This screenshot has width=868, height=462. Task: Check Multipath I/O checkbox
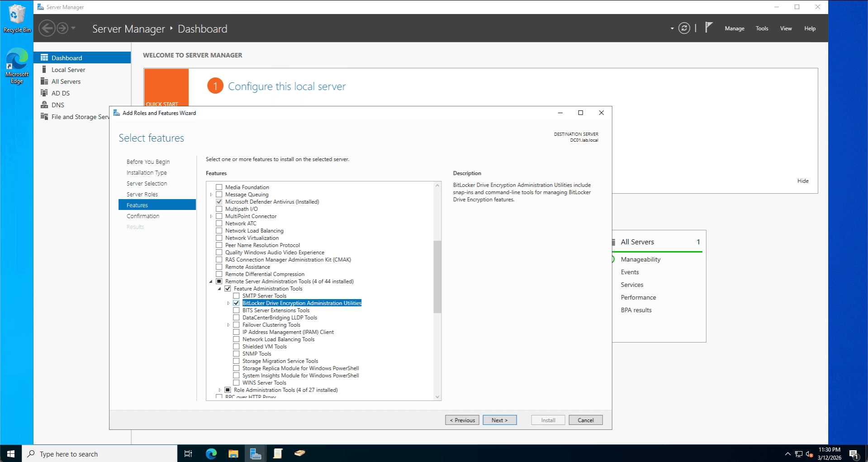(x=219, y=209)
